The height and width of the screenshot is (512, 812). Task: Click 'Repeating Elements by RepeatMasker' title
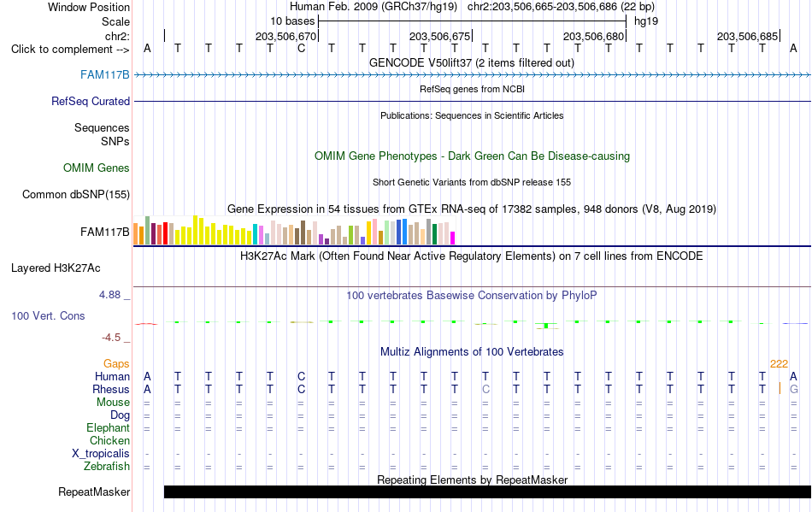pyautogui.click(x=473, y=480)
